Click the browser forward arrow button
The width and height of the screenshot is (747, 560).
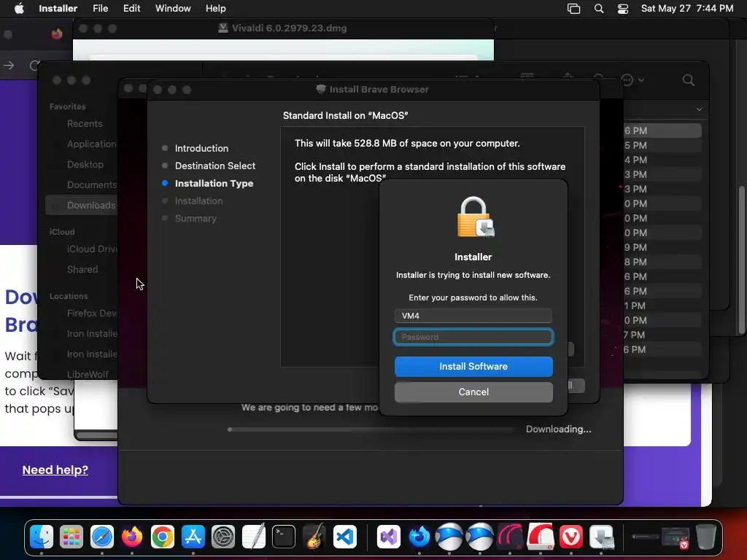tap(9, 65)
